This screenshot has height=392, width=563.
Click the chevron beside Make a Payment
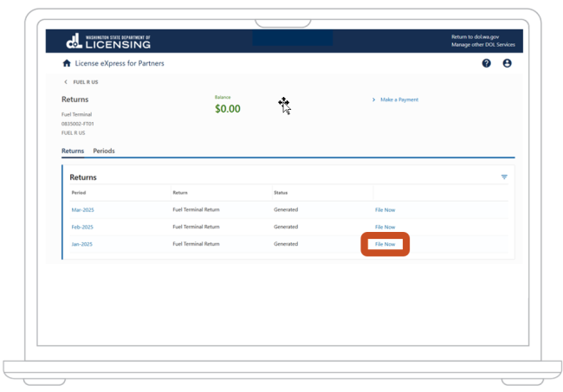[373, 100]
